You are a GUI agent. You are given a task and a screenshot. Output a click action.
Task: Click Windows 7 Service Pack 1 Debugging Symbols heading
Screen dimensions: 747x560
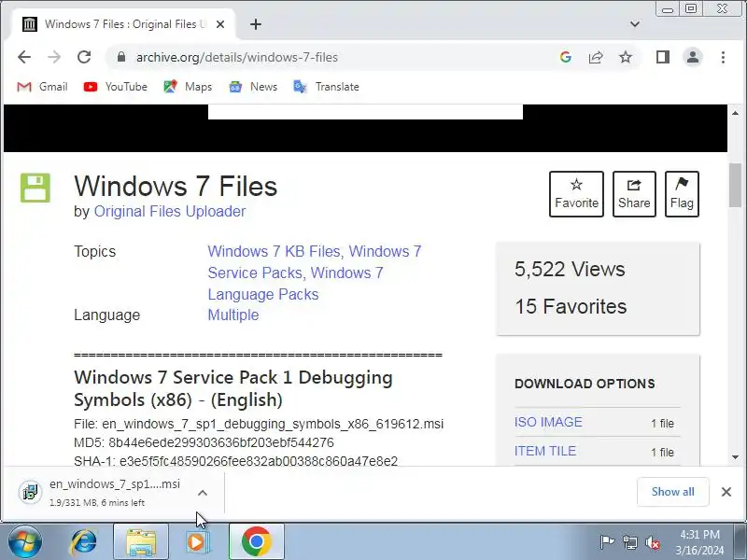[x=233, y=388]
